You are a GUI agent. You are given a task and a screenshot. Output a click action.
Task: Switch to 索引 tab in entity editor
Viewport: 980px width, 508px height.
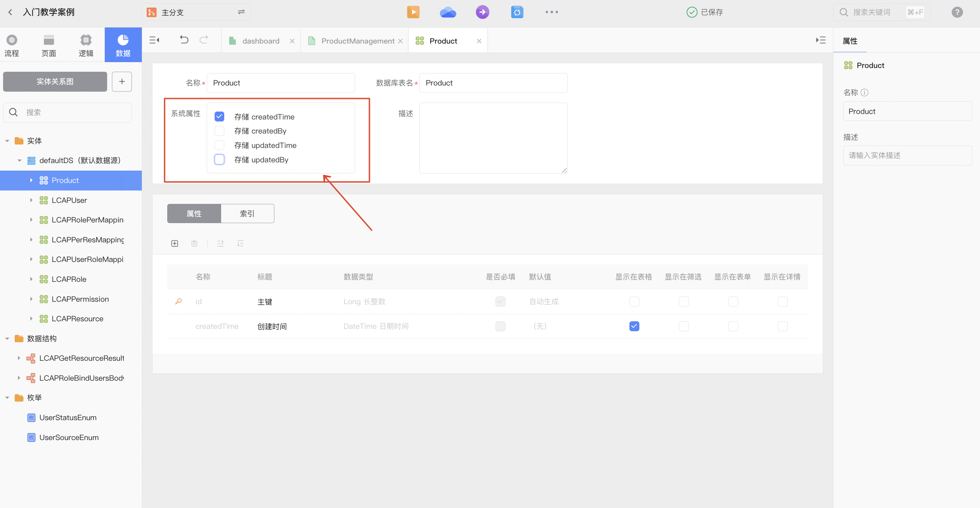(x=248, y=213)
